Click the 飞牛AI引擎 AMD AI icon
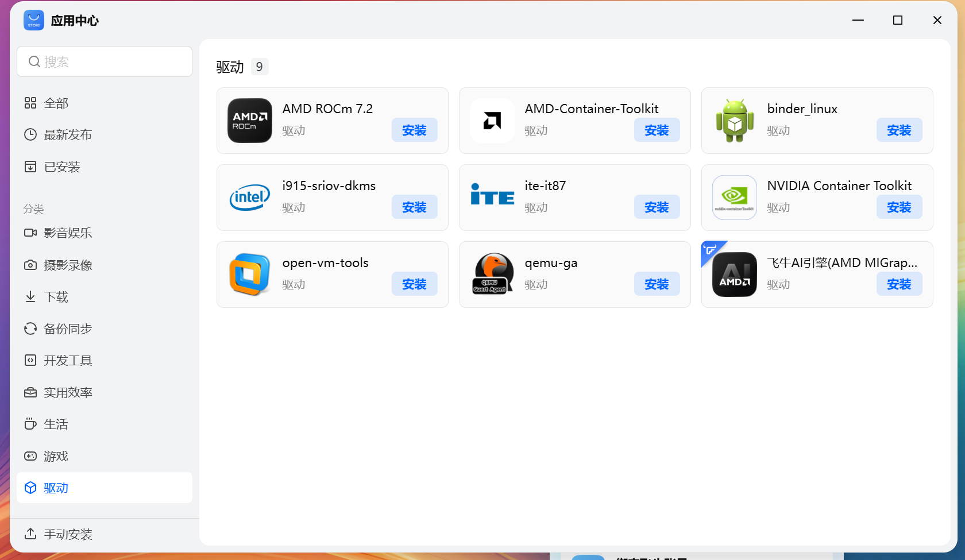Screen dimensions: 965x560 (x=735, y=275)
